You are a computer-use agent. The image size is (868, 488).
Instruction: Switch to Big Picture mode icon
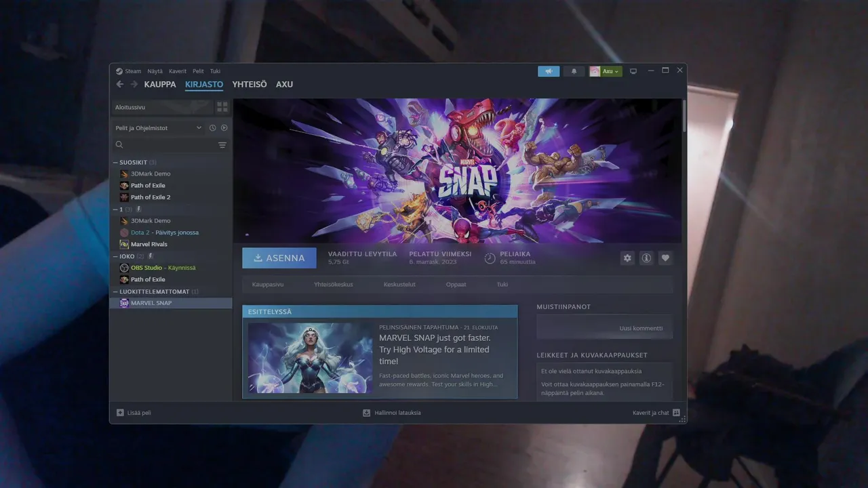point(633,71)
